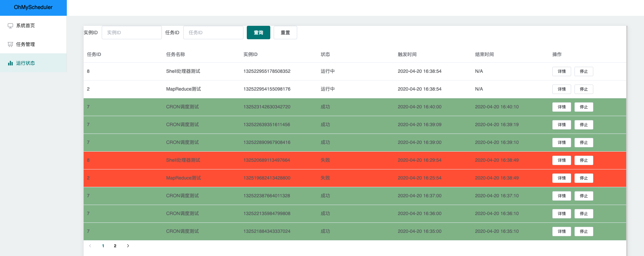Open 详情 for CRON instance triggered 16:40:00

pos(562,107)
